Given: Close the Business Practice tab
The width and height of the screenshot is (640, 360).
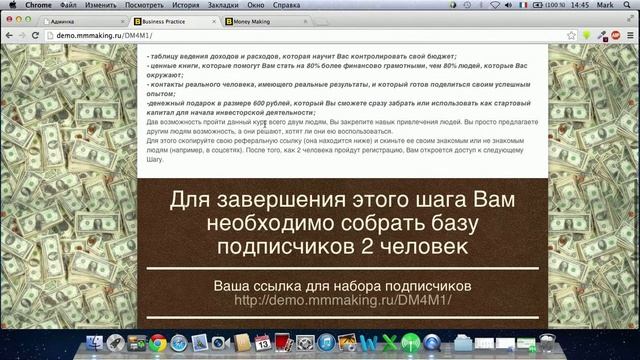Looking at the screenshot, I should tap(214, 21).
